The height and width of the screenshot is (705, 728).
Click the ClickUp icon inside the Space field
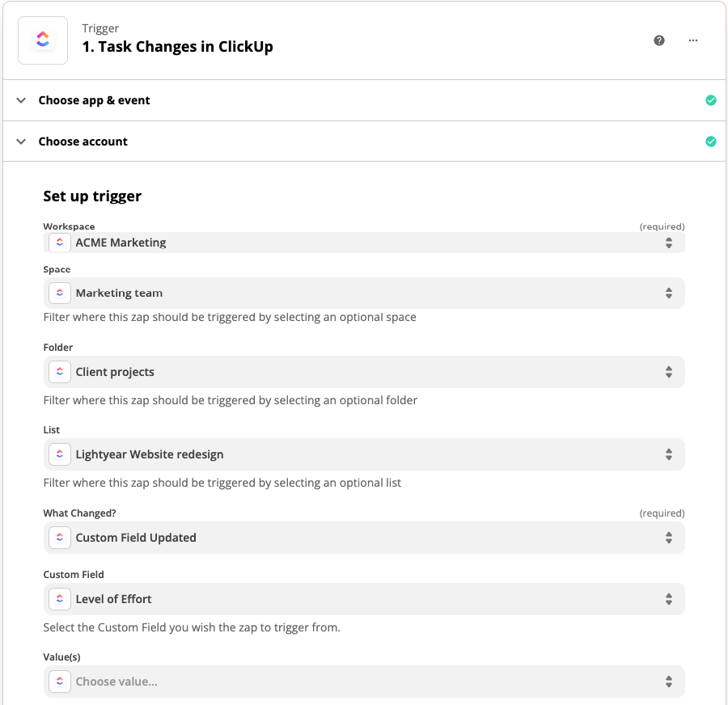coord(59,293)
